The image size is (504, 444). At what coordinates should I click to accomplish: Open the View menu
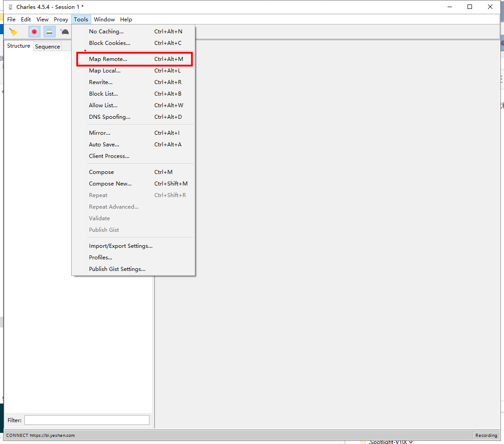click(42, 19)
